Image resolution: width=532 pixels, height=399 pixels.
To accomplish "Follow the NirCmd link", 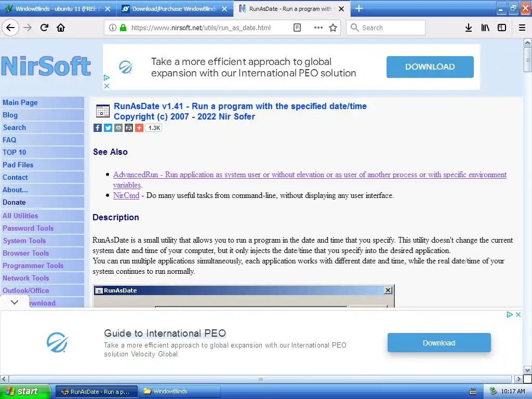I will 126,195.
